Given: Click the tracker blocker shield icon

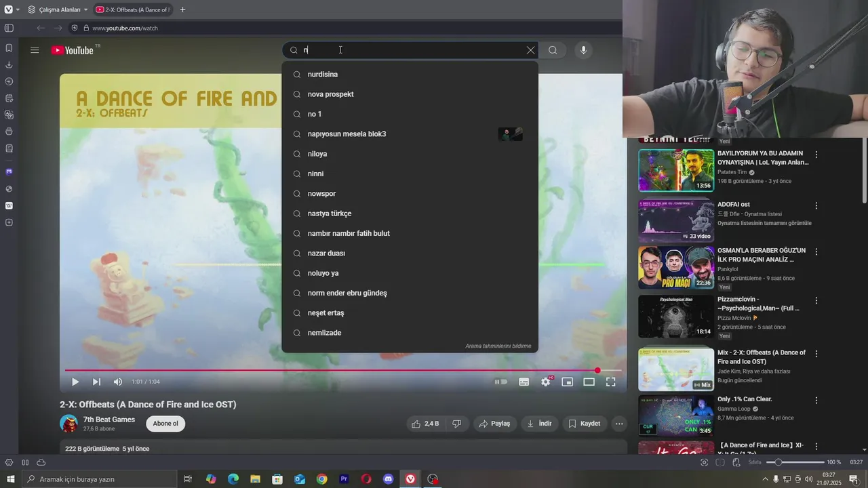Looking at the screenshot, I should tap(75, 28).
